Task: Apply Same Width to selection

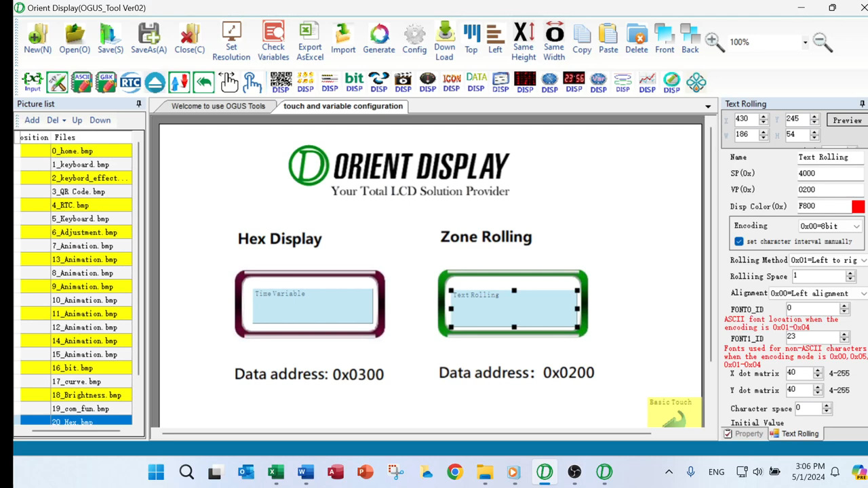Action: [554, 41]
